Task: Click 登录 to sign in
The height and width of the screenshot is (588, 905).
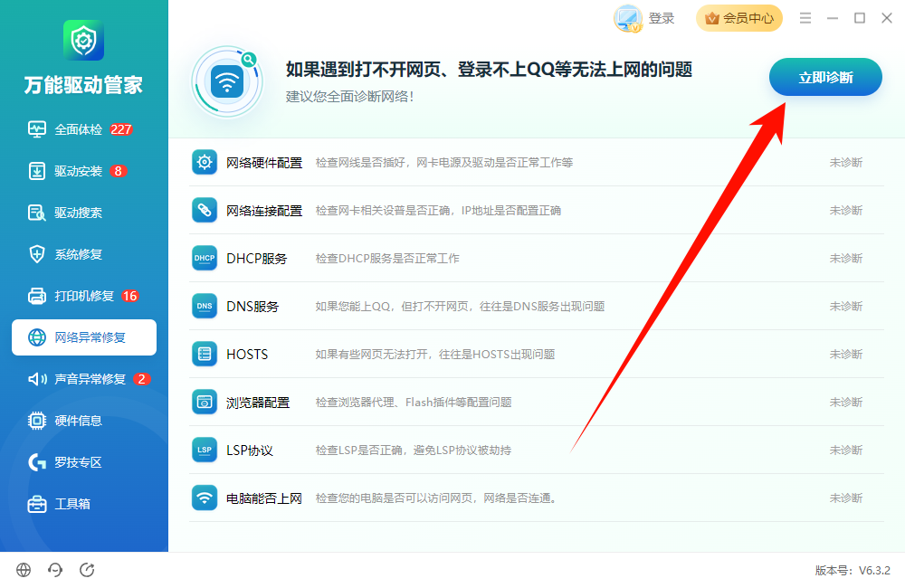Action: (x=661, y=18)
